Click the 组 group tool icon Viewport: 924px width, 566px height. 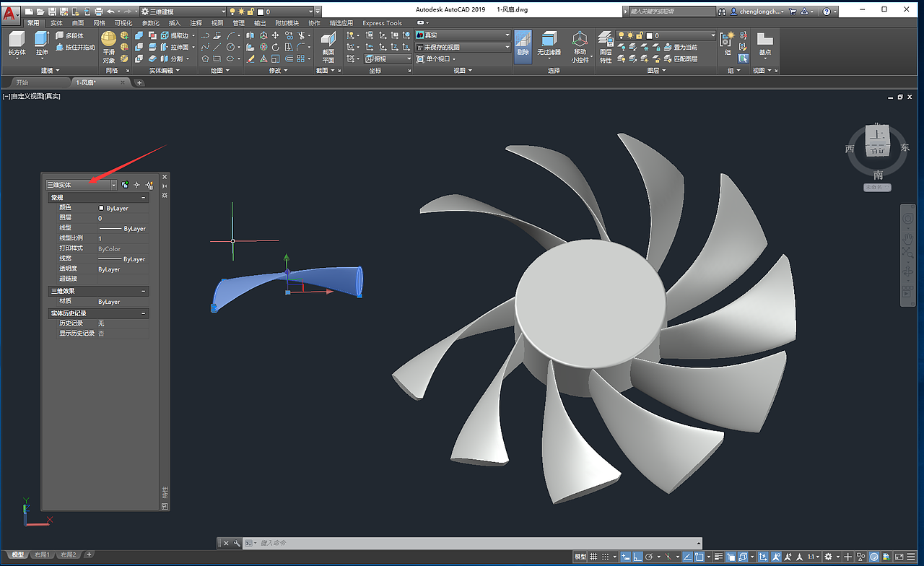click(x=728, y=43)
